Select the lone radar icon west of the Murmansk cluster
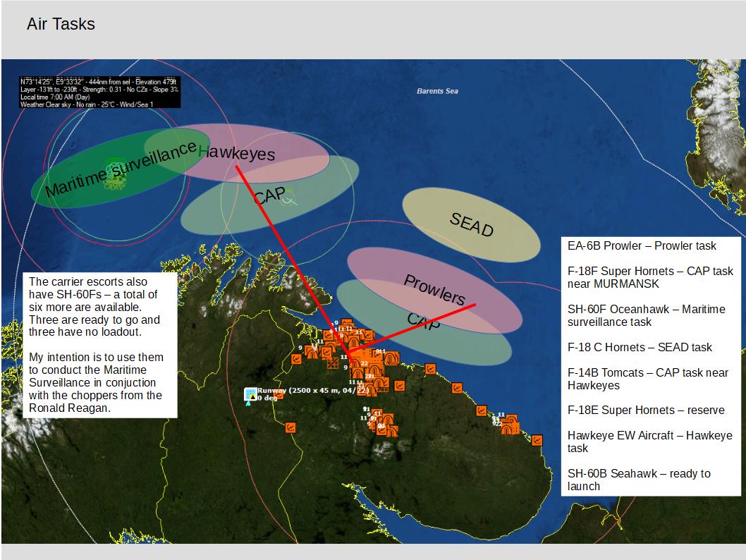 point(296,359)
